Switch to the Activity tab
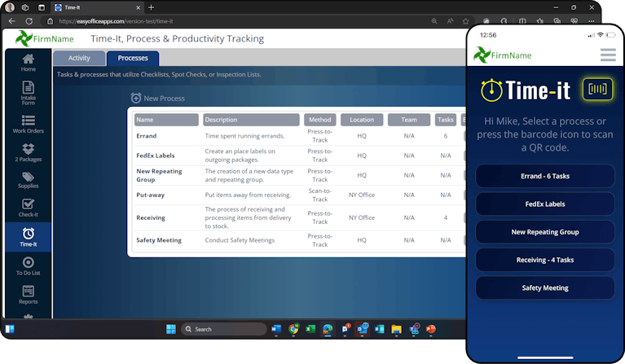The width and height of the screenshot is (625, 364). coord(79,58)
